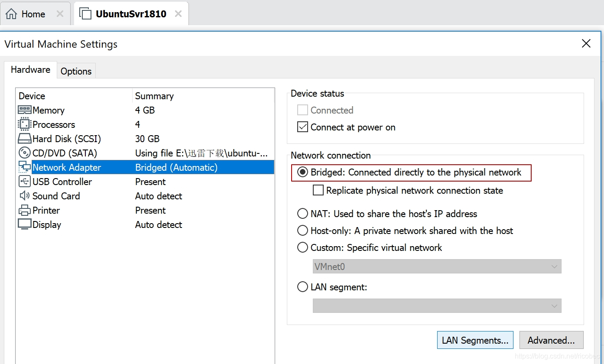Click the 4 GB memory summary
This screenshot has height=364, width=604.
(x=145, y=110)
